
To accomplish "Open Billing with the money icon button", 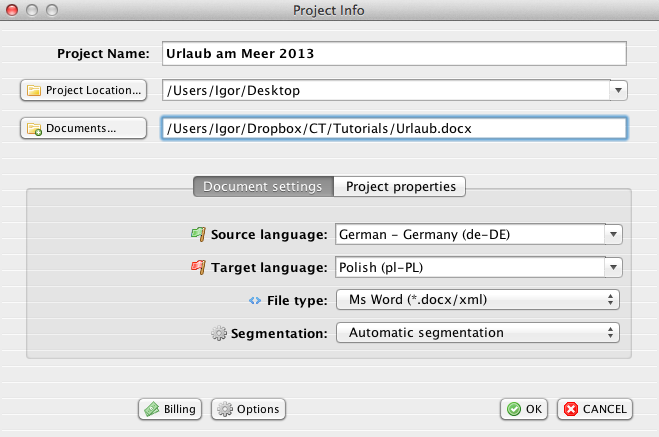I will coord(170,408).
